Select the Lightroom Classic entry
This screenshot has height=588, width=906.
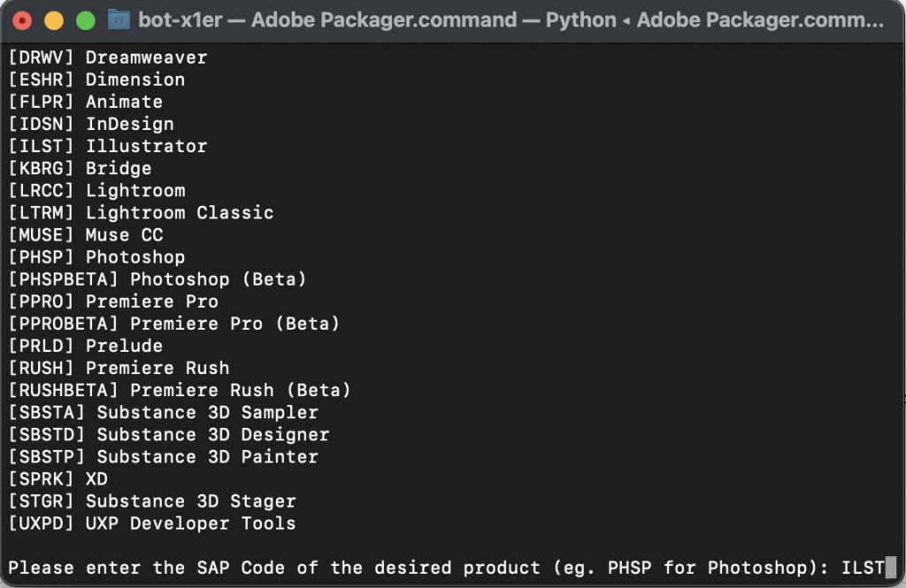point(137,212)
